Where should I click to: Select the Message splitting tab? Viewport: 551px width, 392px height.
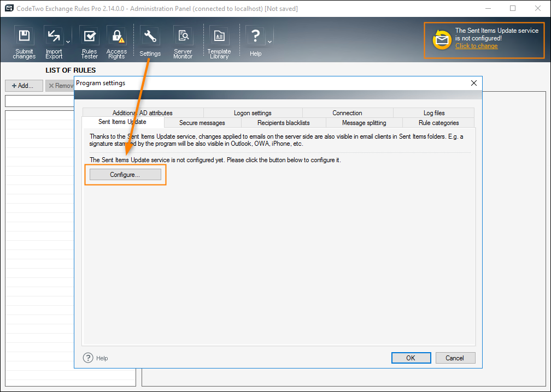click(x=364, y=123)
